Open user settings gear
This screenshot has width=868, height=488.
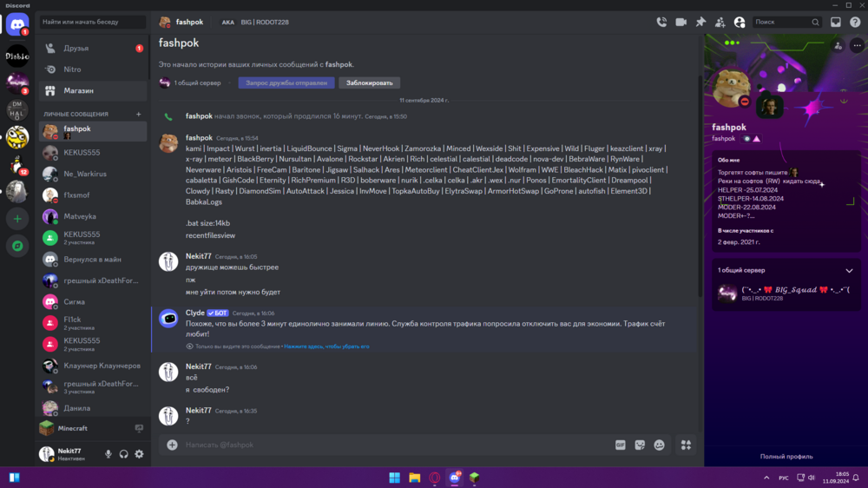pyautogui.click(x=140, y=454)
